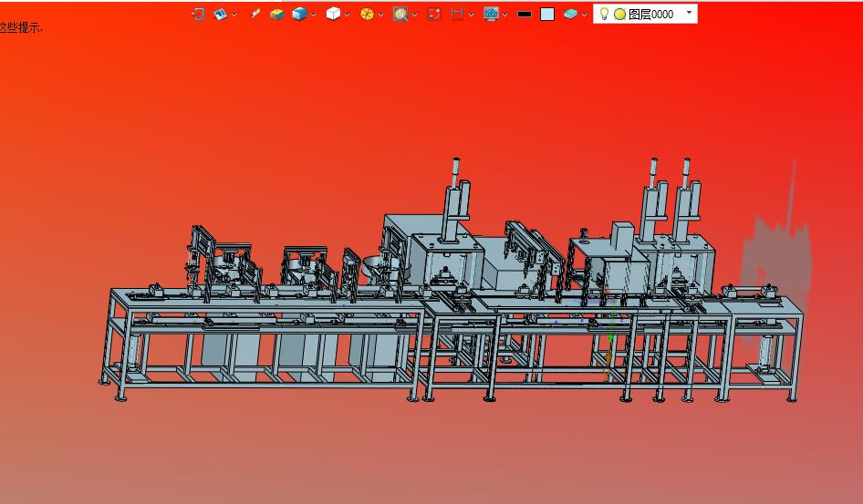863x504 pixels.
Task: Click the monitor display settings icon
Action: (491, 14)
